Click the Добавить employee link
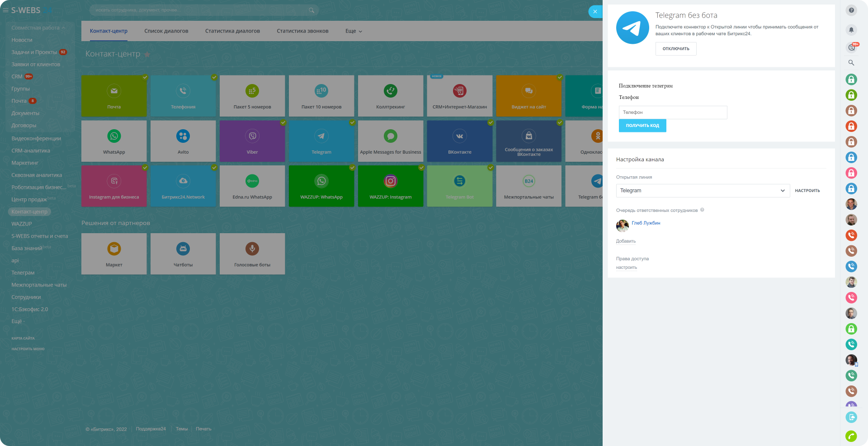Screen dimensions: 868x446 [x=626, y=241]
